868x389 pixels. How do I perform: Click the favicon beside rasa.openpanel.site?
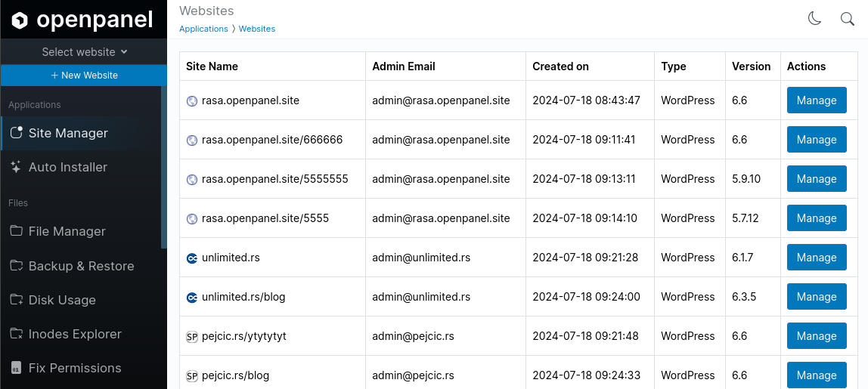192,100
